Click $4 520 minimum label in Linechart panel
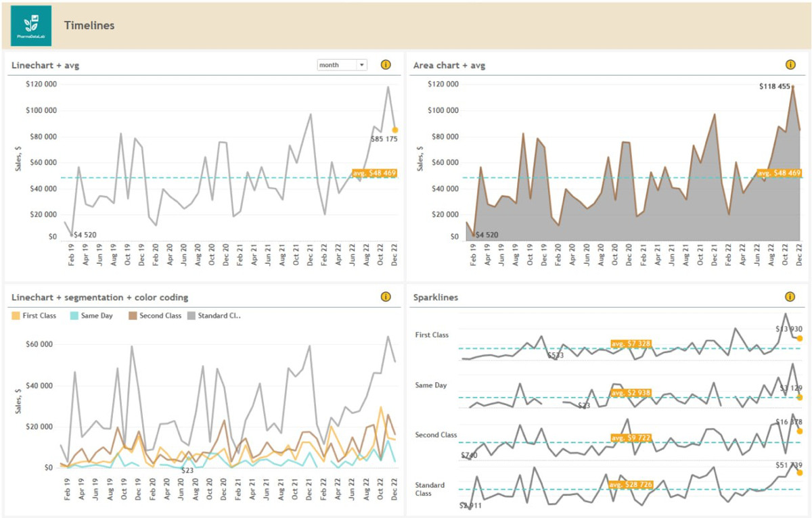 click(85, 235)
